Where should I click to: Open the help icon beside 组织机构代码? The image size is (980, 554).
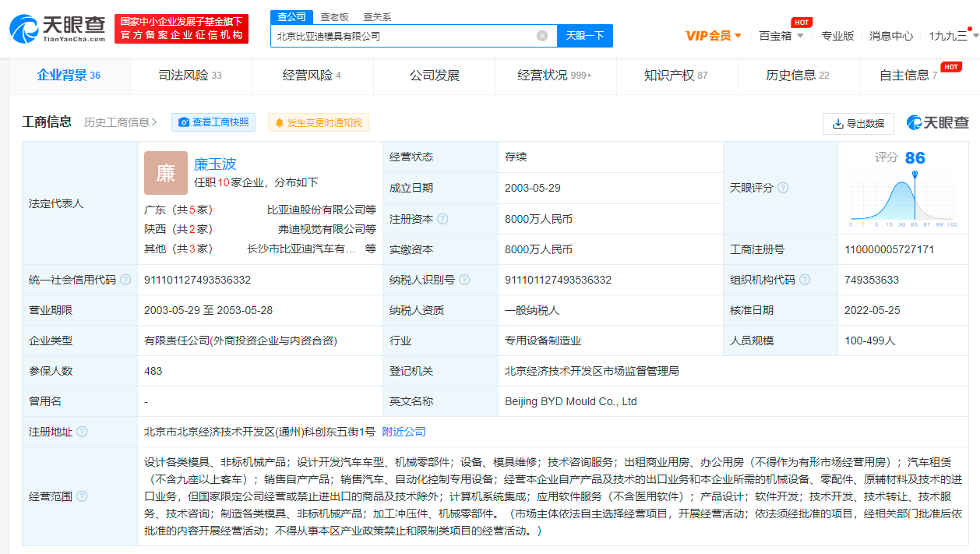(805, 280)
